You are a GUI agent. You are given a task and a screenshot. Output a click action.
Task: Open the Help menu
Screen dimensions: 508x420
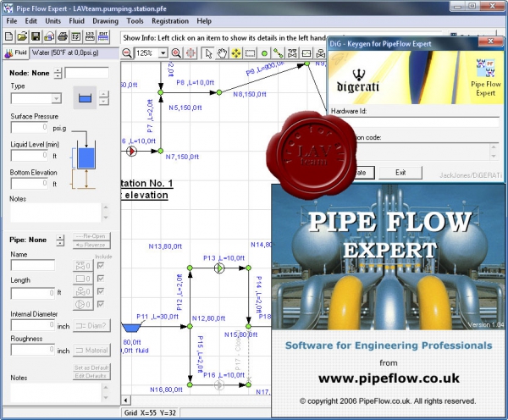click(x=204, y=21)
